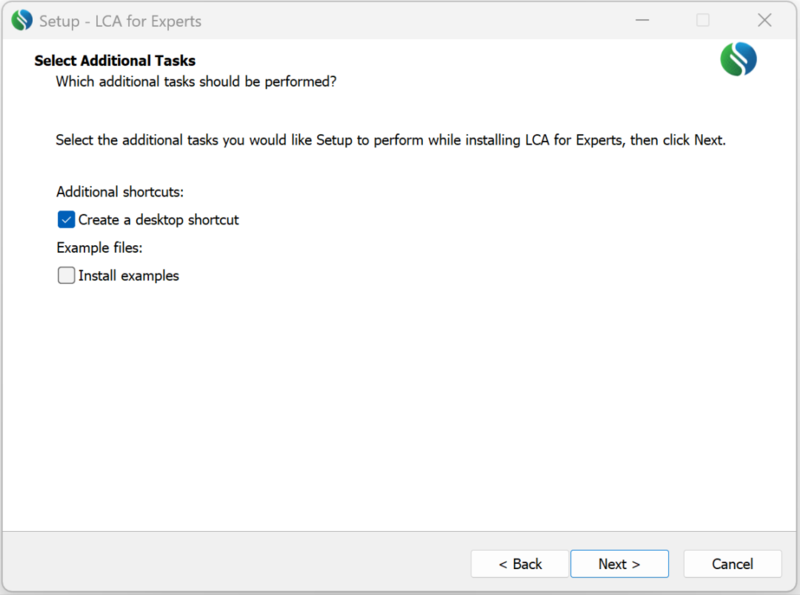This screenshot has width=800, height=595.
Task: Click the LCA for Experts title bar icon
Action: tap(22, 20)
